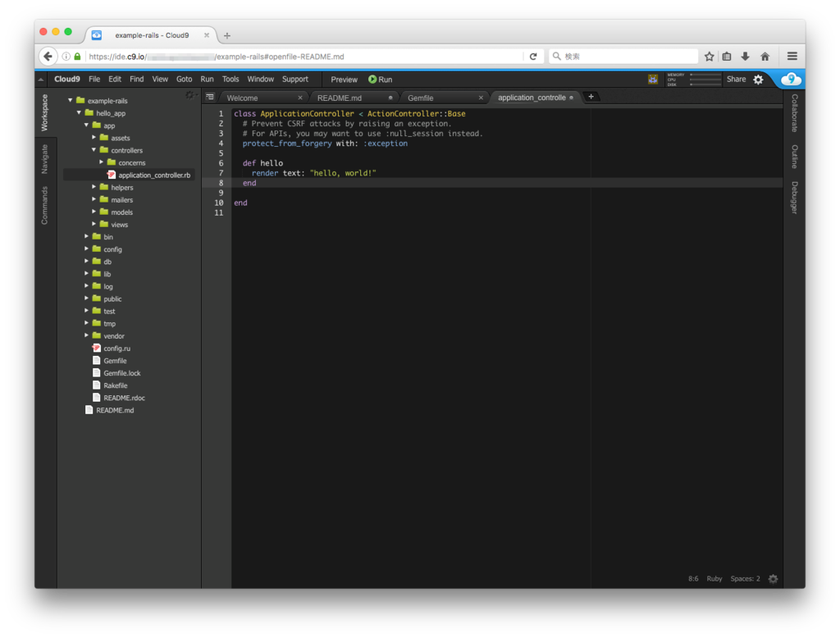The height and width of the screenshot is (638, 840).
Task: Open the Ruby syntax selector in status bar
Action: coord(714,578)
